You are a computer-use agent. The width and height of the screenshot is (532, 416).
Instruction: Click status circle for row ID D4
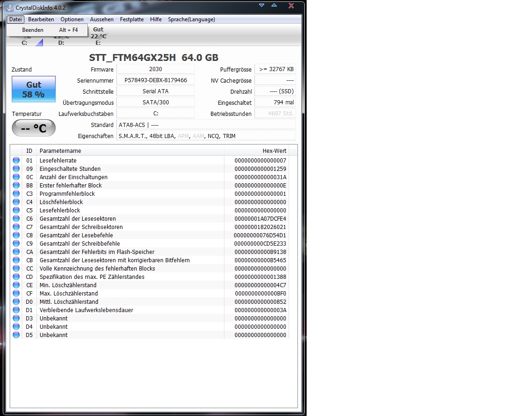(x=16, y=326)
